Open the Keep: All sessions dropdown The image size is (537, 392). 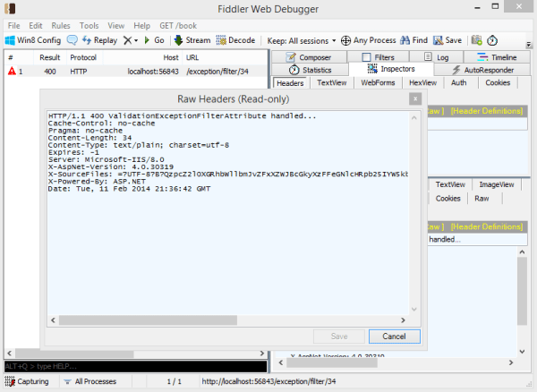point(302,41)
